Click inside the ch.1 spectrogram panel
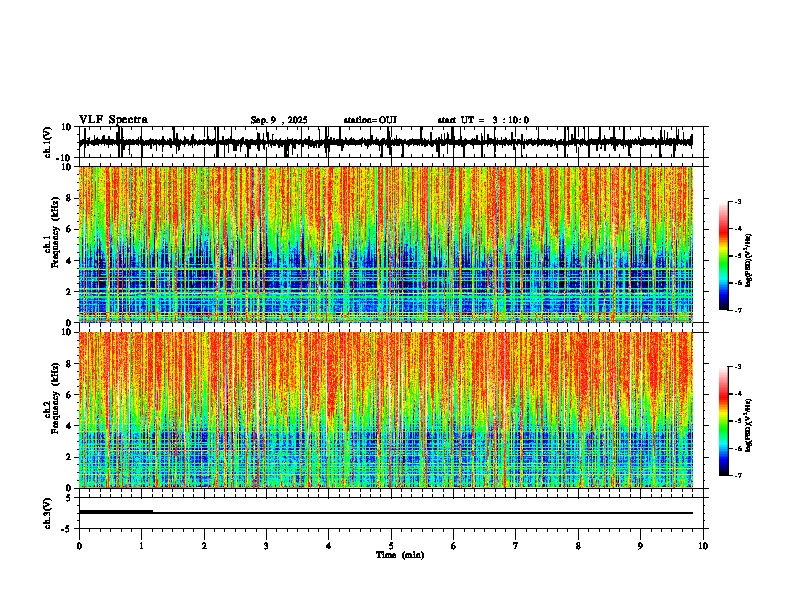The height and width of the screenshot is (612, 792). point(386,244)
